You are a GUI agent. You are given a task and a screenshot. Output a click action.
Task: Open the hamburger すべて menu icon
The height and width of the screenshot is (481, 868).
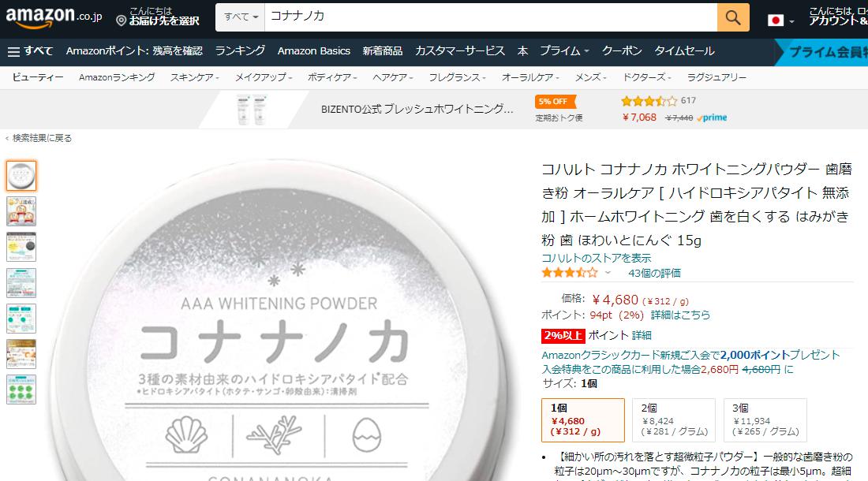(x=14, y=52)
